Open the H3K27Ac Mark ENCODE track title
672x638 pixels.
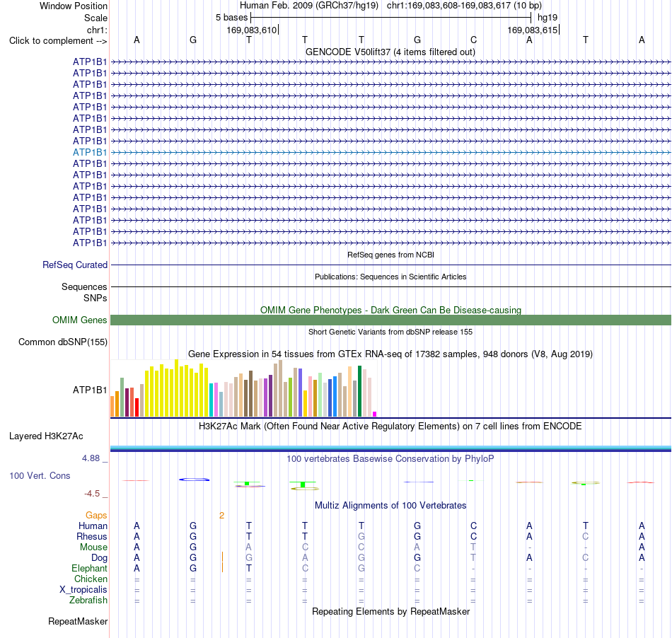click(390, 426)
